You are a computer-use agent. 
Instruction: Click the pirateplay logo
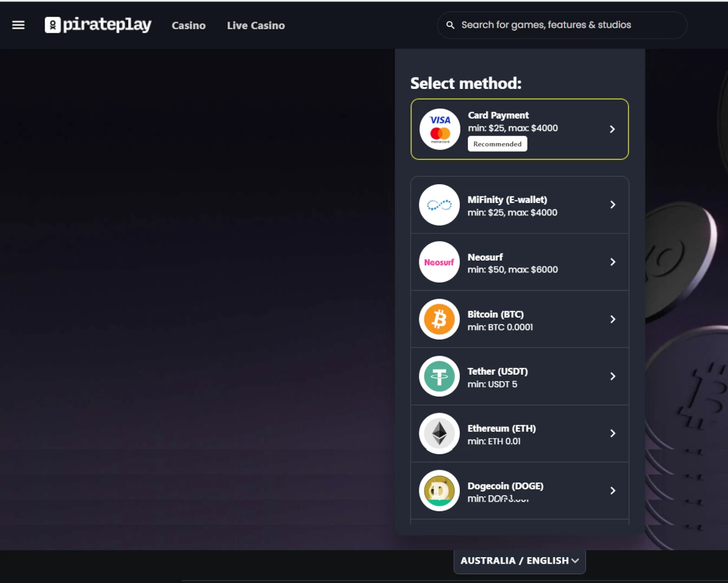coord(98,25)
